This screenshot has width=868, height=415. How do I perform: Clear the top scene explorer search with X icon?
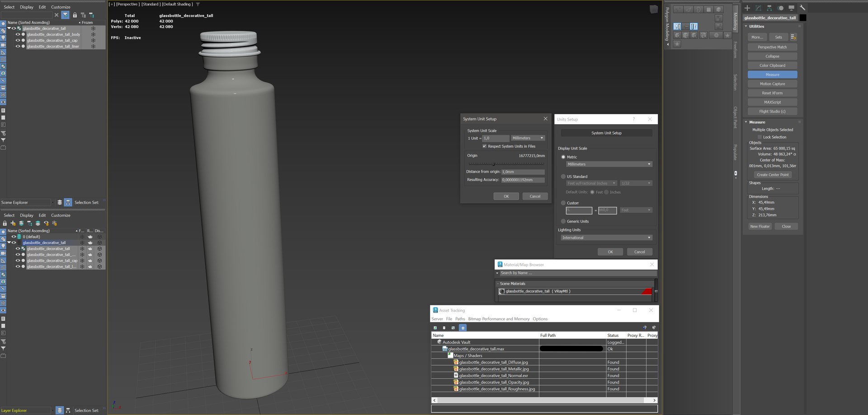57,15
